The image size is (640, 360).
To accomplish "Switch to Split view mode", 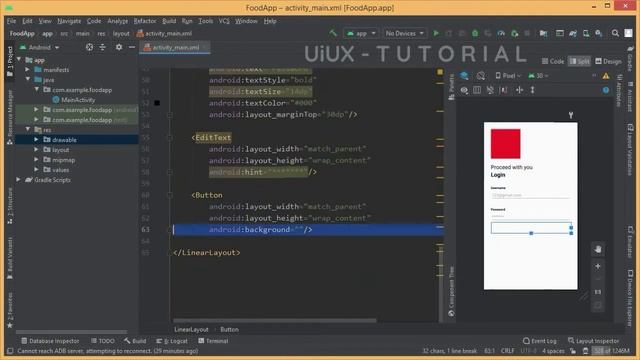I will pos(580,61).
